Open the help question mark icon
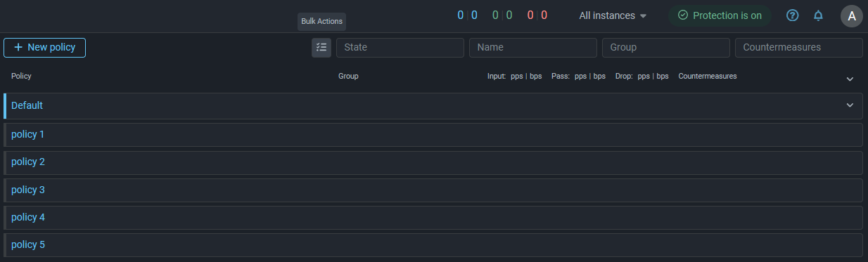This screenshot has width=868, height=262. pos(793,15)
